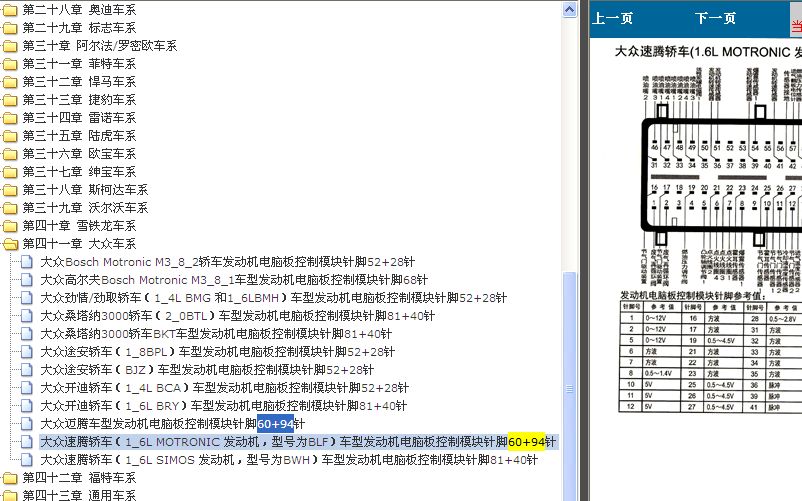Select chapter 第三十九章 沃尔沃车系
This screenshot has width=802, height=501.
[x=85, y=208]
